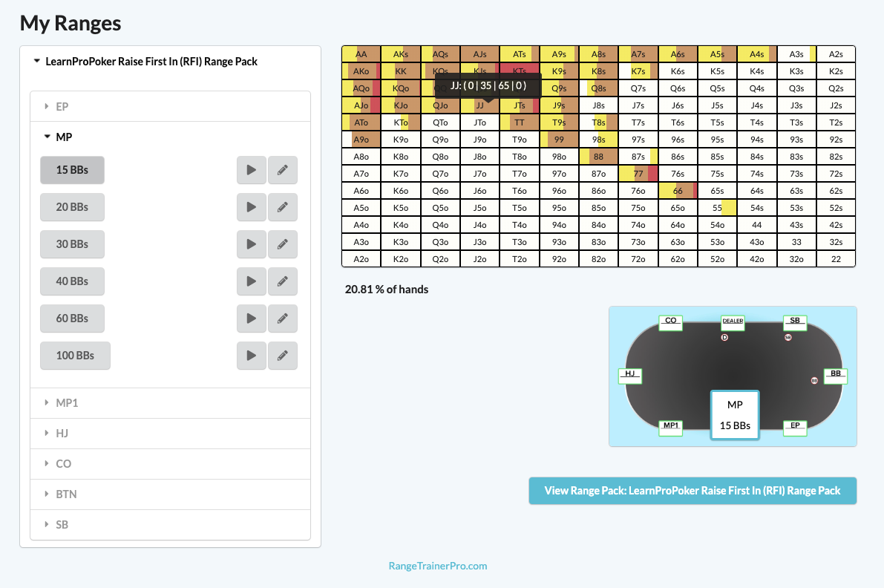Edit the 15 BBs range
The height and width of the screenshot is (588, 884).
click(283, 170)
